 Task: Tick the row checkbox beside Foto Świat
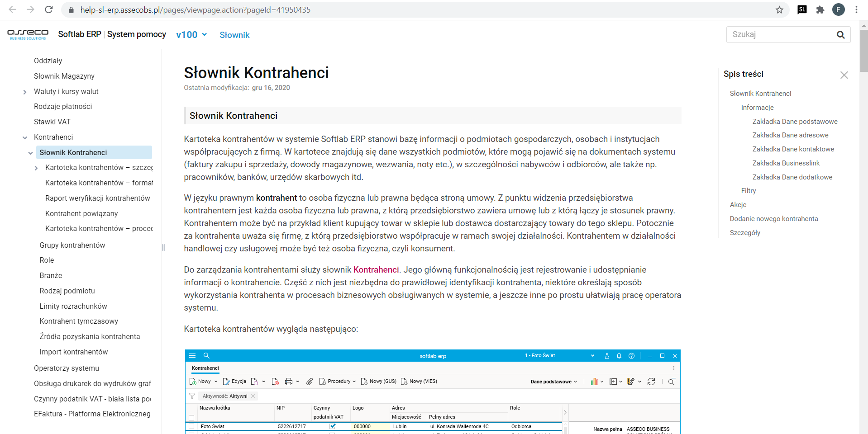[x=191, y=426]
